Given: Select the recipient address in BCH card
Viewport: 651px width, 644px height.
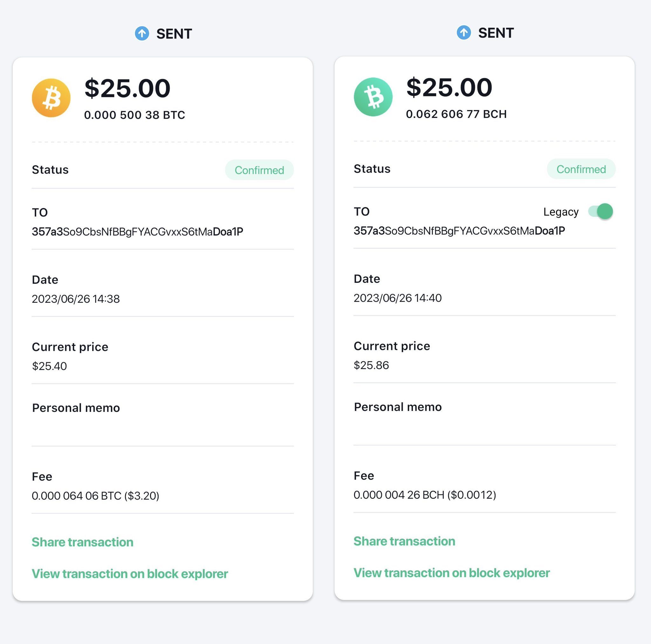Looking at the screenshot, I should pyautogui.click(x=459, y=231).
